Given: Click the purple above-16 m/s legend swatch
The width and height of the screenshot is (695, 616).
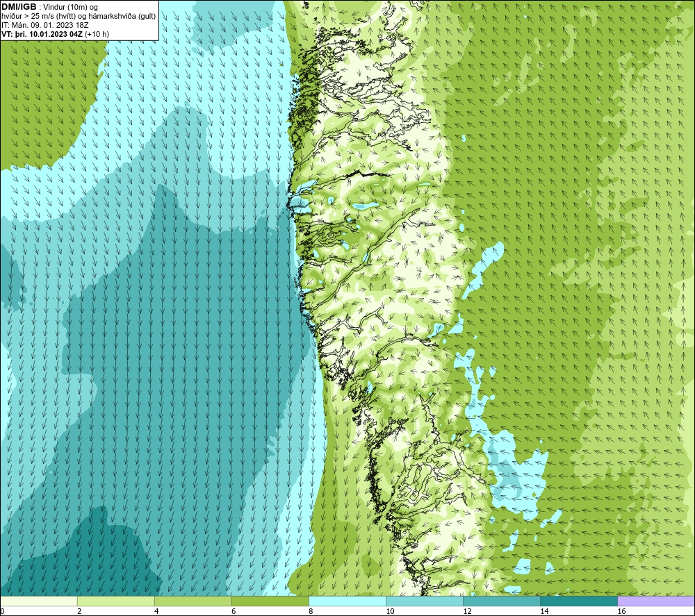Looking at the screenshot, I should (x=656, y=601).
